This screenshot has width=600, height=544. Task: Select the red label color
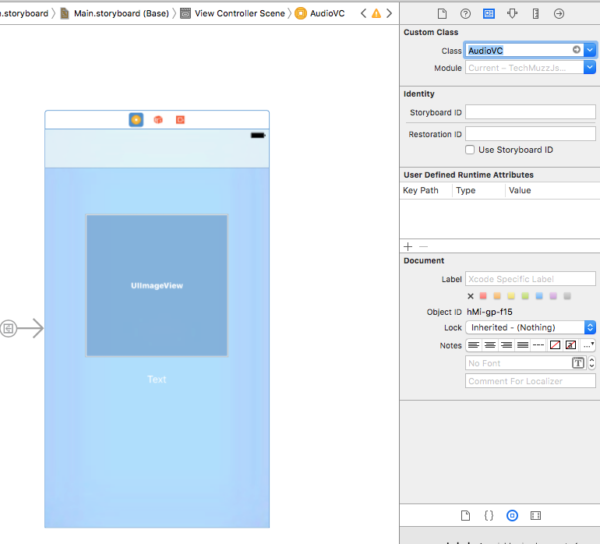click(483, 296)
